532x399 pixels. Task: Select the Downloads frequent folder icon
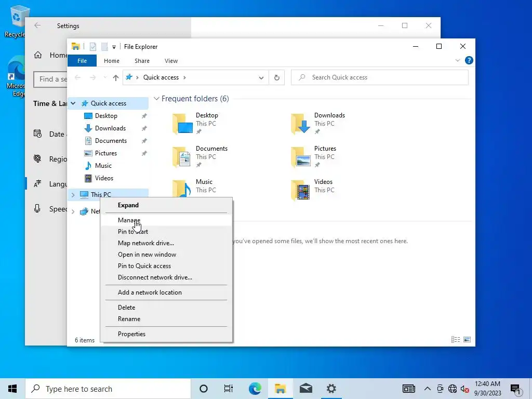(x=301, y=124)
